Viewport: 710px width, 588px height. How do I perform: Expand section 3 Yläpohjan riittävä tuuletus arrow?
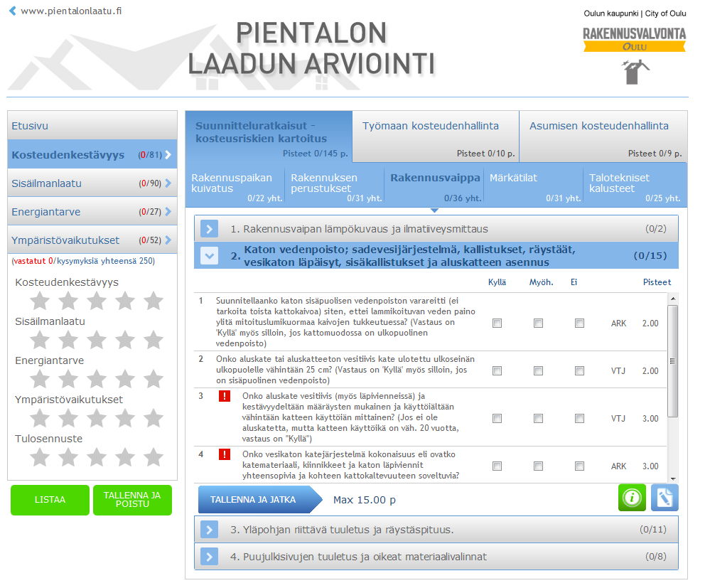point(209,530)
